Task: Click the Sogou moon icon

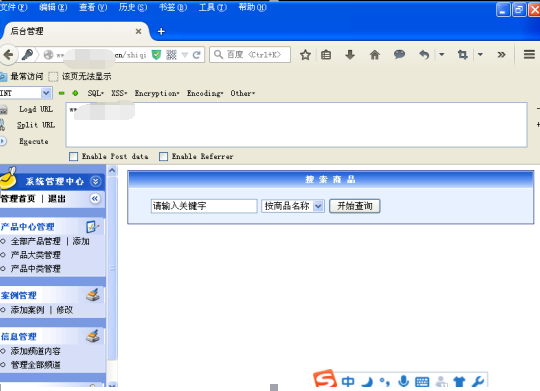Action: 367,381
